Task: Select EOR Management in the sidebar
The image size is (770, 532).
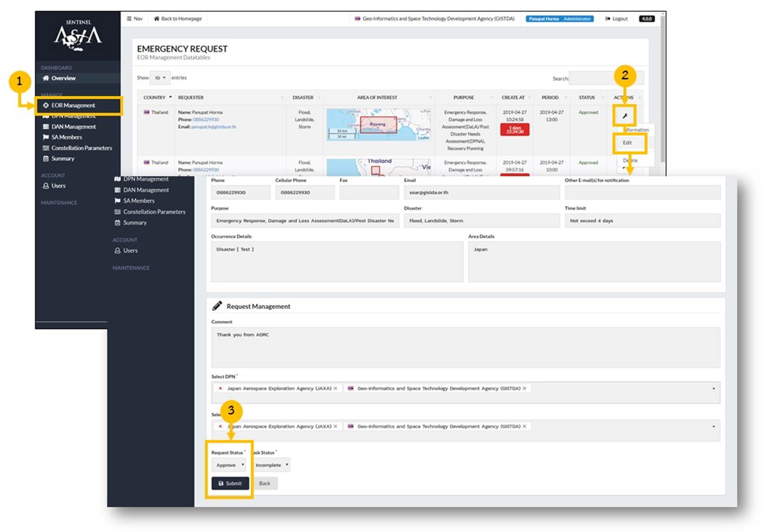Action: point(73,105)
